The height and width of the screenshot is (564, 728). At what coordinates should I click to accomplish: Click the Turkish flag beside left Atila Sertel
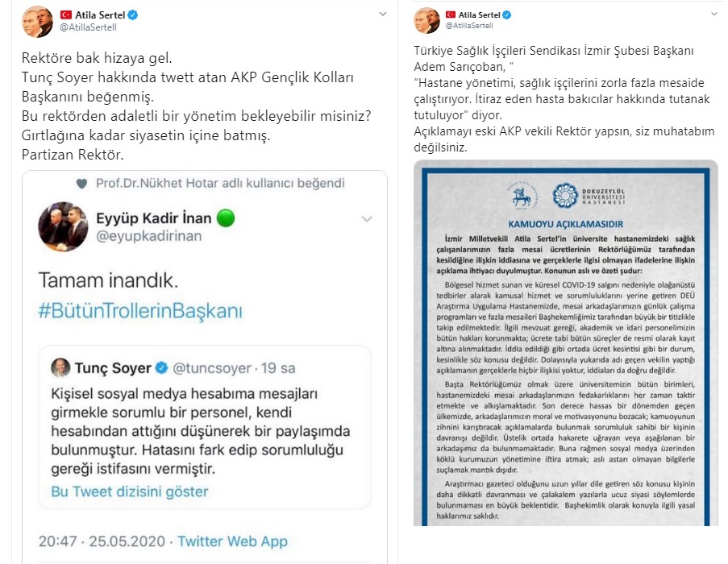[x=66, y=15]
